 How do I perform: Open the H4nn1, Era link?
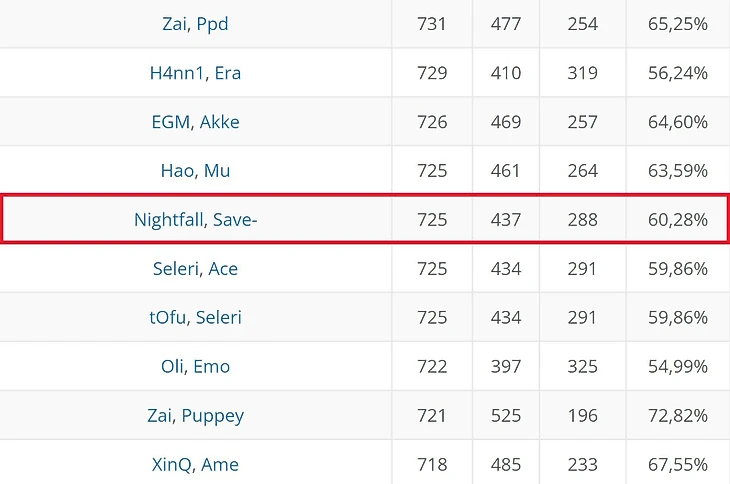coord(195,73)
